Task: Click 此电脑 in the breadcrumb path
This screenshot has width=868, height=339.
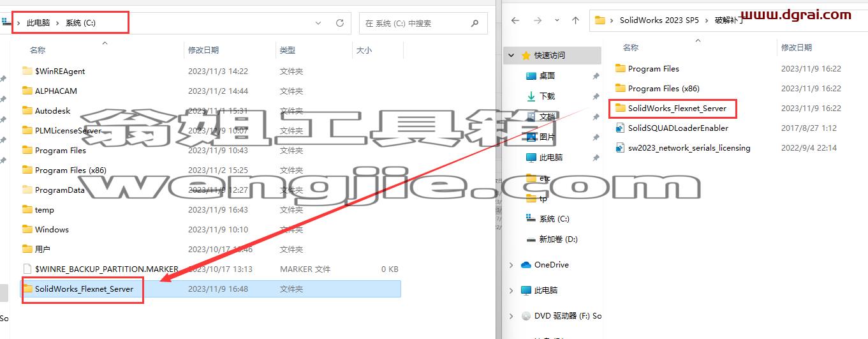Action: 38,23
